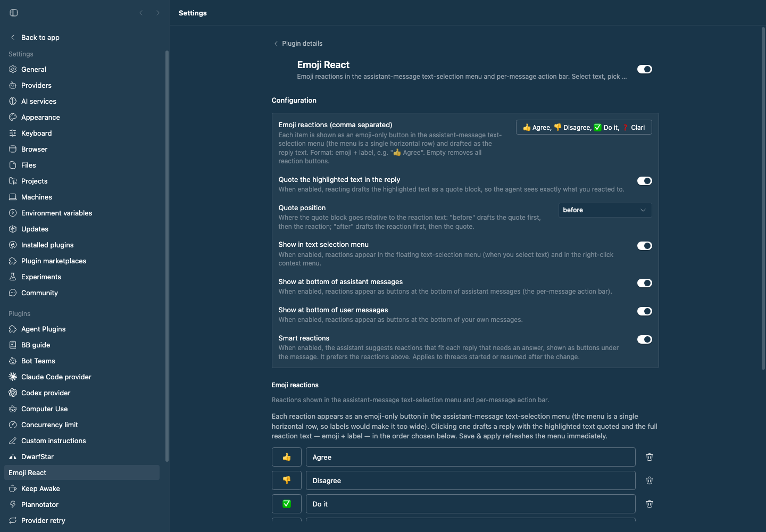Click the AI services brain icon
This screenshot has height=532, width=766.
pos(13,101)
